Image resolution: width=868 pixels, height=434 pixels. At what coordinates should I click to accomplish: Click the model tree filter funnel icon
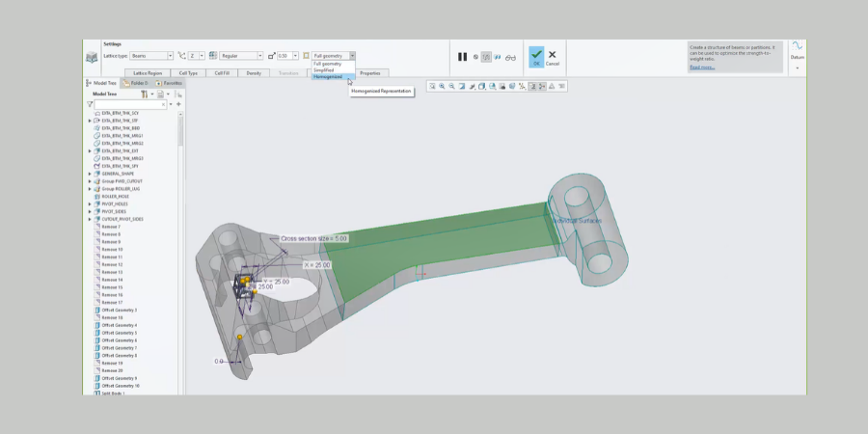point(90,104)
